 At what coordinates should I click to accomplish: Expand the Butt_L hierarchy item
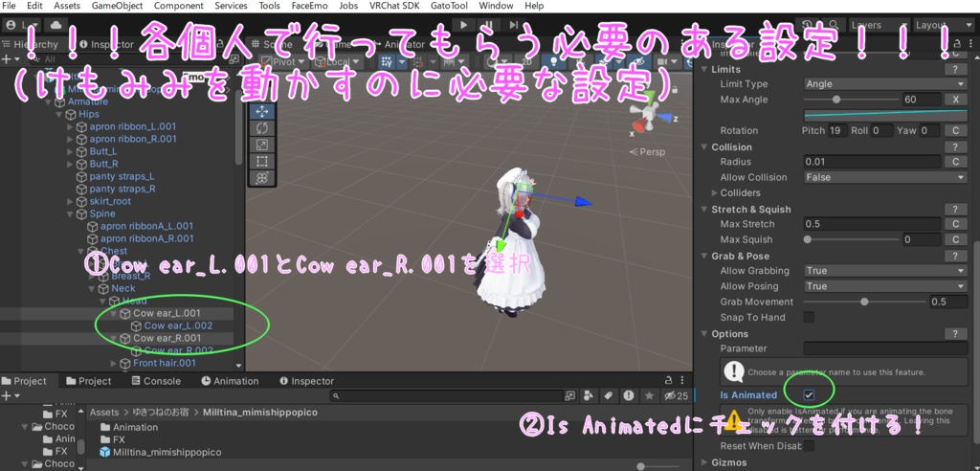tap(70, 151)
